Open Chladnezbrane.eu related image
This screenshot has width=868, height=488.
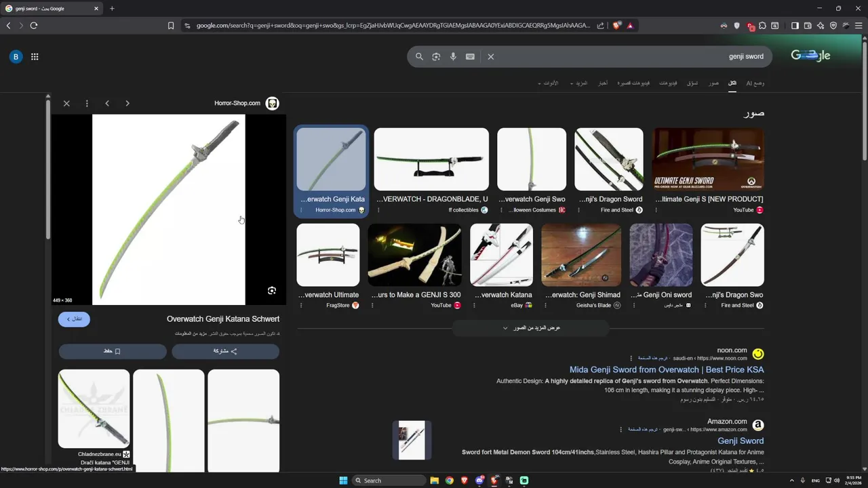94,409
